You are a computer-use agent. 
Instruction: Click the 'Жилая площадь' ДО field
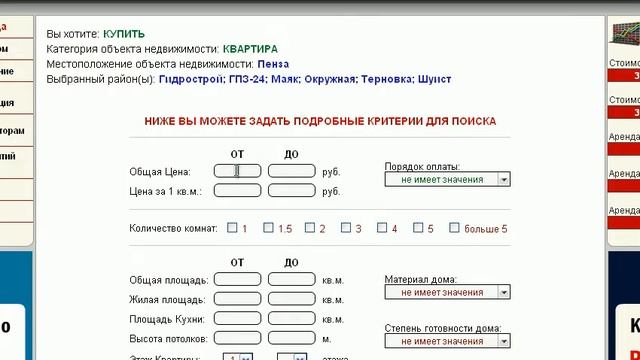tap(292, 299)
